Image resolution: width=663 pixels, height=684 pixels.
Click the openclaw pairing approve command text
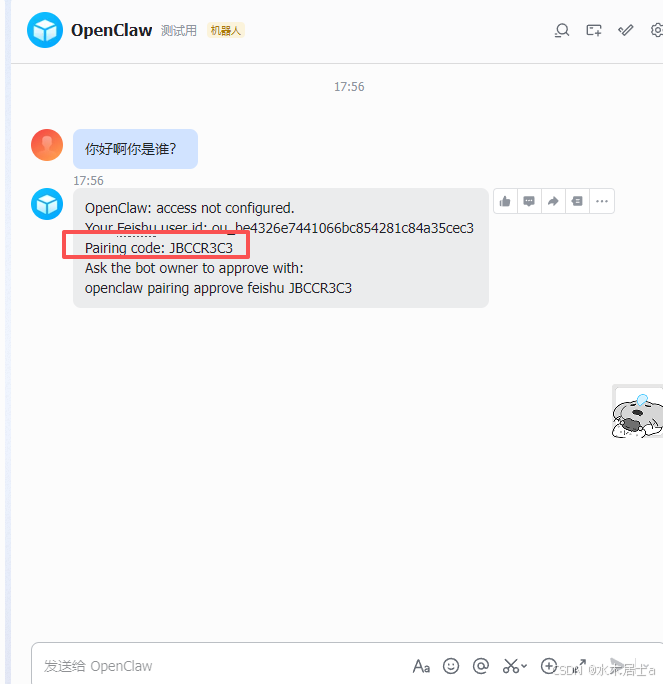click(218, 288)
